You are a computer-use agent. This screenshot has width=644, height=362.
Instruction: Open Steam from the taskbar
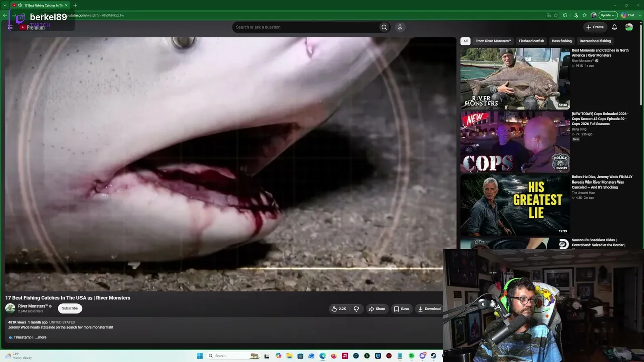click(x=433, y=356)
